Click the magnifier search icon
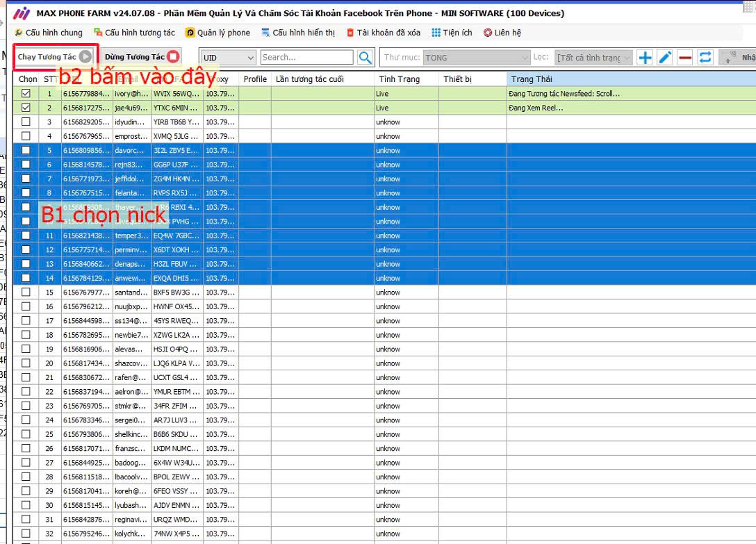The height and width of the screenshot is (544, 756). click(x=365, y=58)
